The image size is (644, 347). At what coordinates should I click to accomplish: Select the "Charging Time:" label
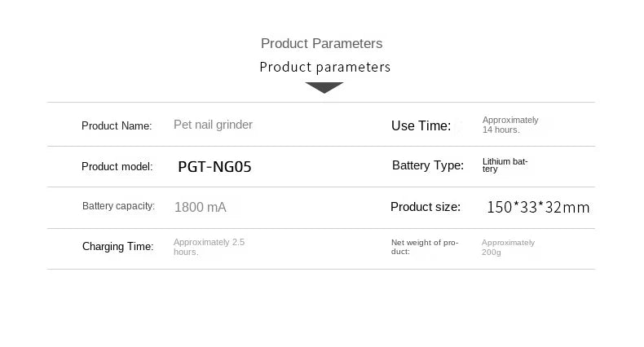tap(117, 247)
